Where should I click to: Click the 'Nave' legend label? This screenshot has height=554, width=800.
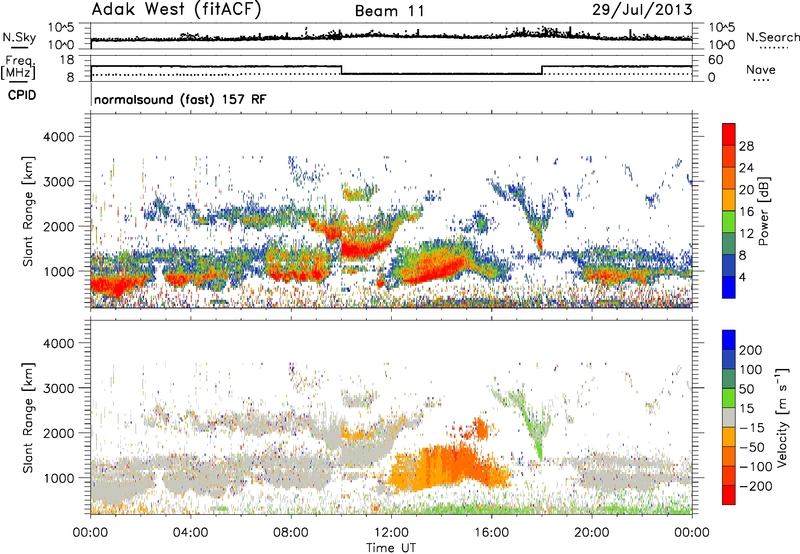point(760,69)
